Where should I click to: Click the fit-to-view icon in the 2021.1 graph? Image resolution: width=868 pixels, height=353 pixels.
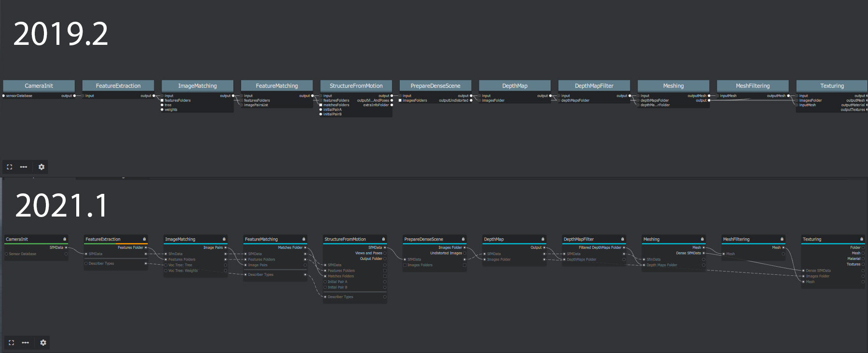[x=11, y=342]
